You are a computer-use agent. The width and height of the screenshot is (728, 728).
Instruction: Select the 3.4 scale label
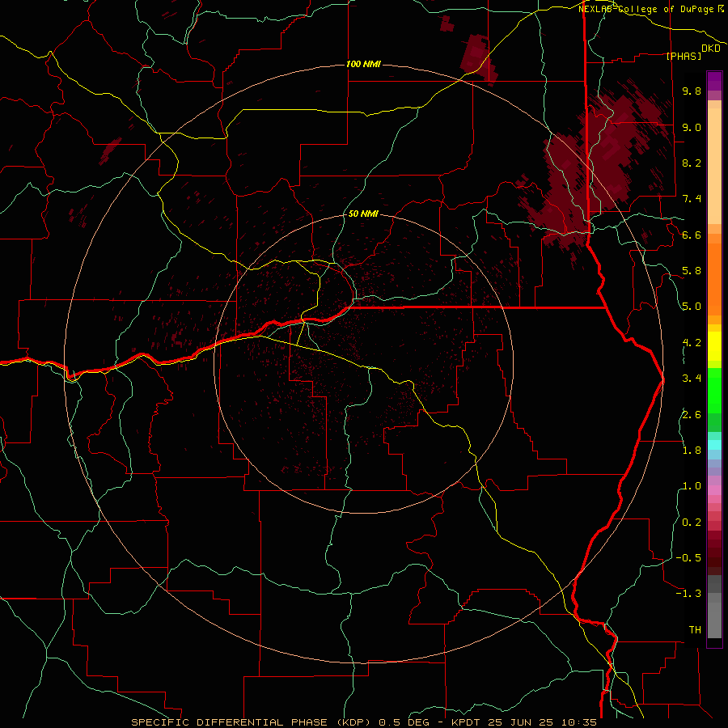692,379
